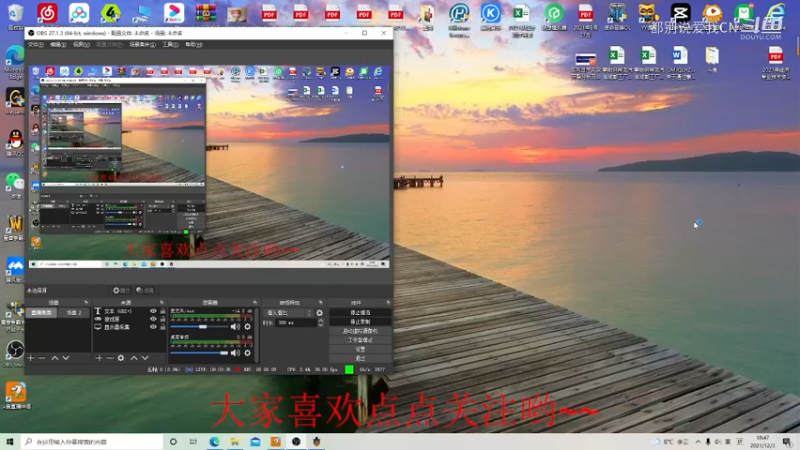The height and width of the screenshot is (450, 800).
Task: Open 桌面音频 audio settings gear
Action: click(x=247, y=353)
